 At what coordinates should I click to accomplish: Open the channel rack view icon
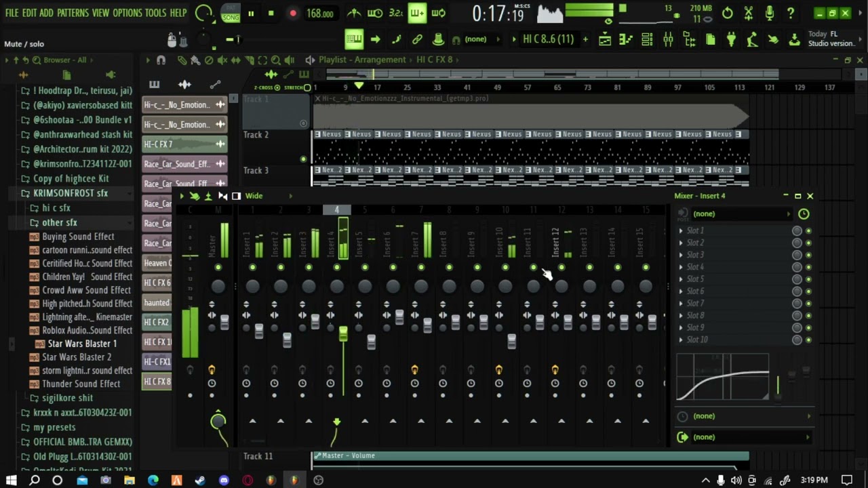[647, 39]
